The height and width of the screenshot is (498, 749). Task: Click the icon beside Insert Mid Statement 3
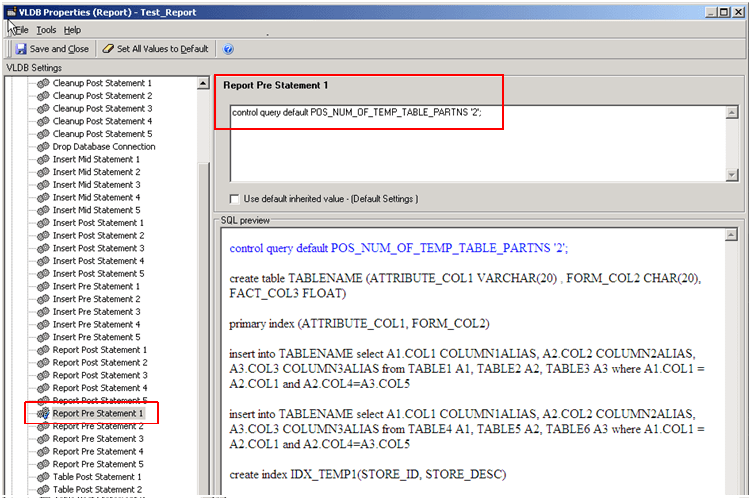point(43,185)
